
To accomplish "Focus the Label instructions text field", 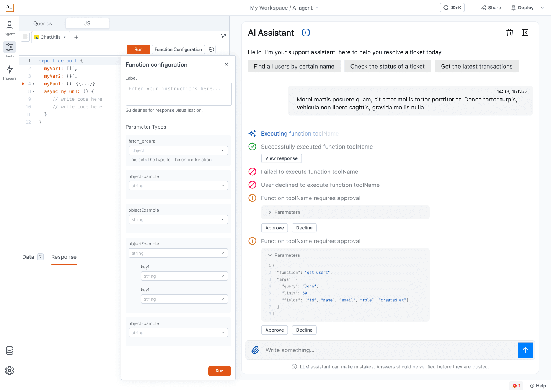I will pyautogui.click(x=179, y=94).
